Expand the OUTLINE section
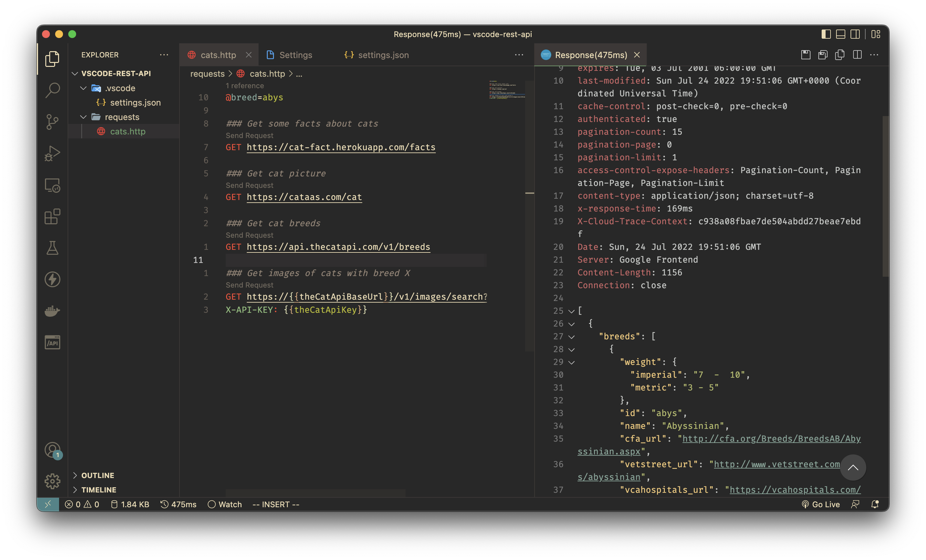 [x=75, y=475]
